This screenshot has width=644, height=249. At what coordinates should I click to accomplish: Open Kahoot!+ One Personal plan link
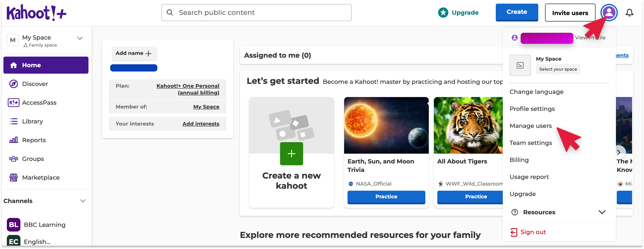188,89
